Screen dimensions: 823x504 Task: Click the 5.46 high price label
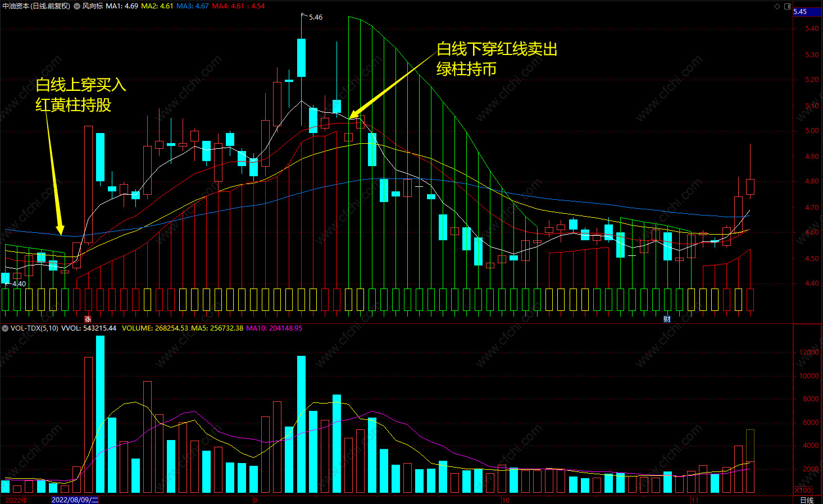[316, 17]
